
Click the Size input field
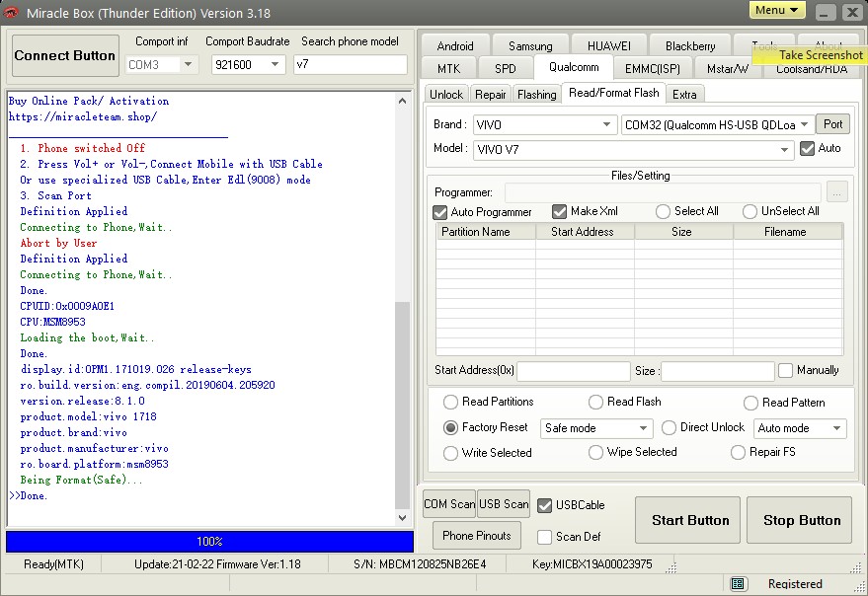718,371
